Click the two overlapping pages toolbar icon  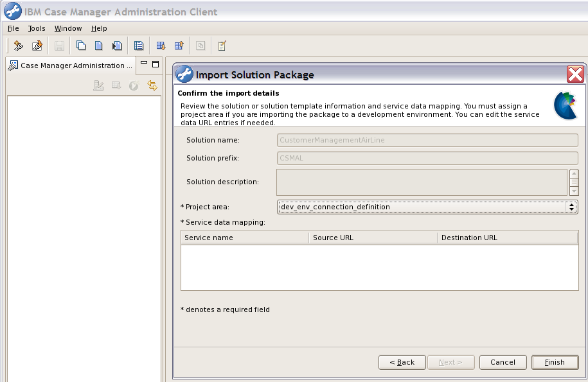pyautogui.click(x=80, y=46)
